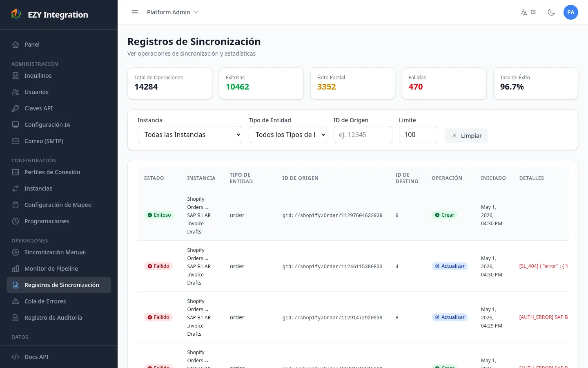Click the Instancias arrows icon
The height and width of the screenshot is (368, 588).
[x=16, y=188]
